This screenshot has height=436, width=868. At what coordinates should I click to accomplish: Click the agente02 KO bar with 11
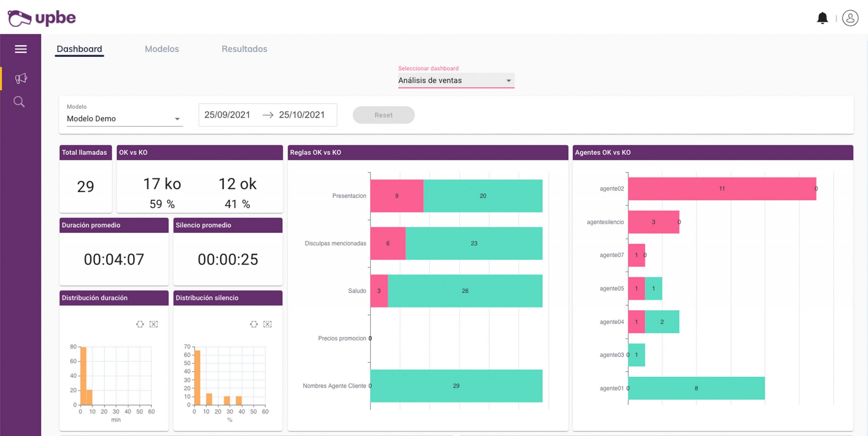(722, 189)
